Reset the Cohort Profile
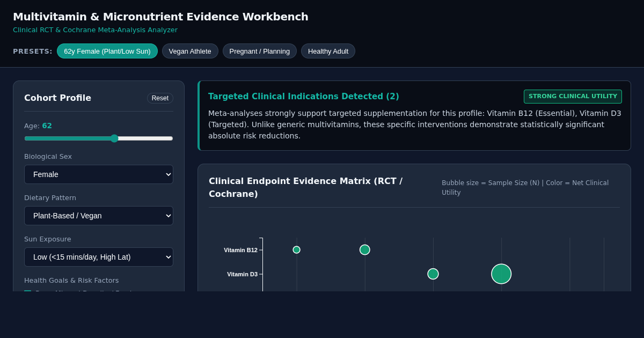Viewport: 644px width, 338px height. 160,98
